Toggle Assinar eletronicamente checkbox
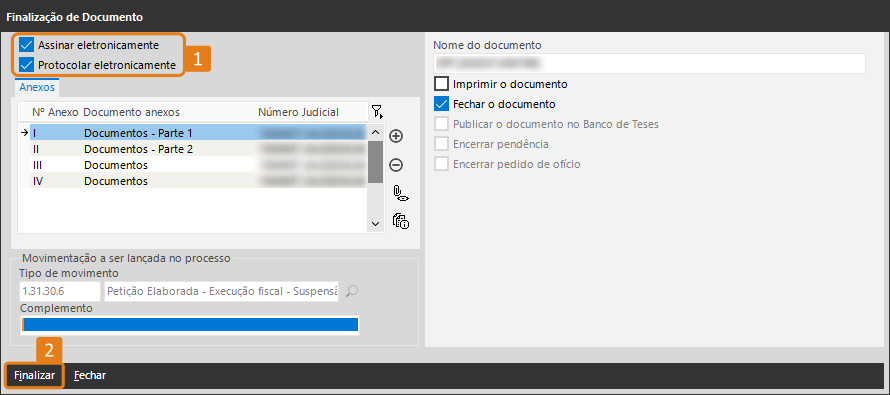 27,45
